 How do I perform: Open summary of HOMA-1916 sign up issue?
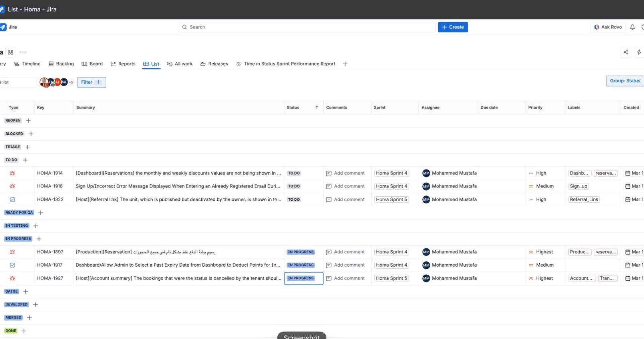pos(178,186)
